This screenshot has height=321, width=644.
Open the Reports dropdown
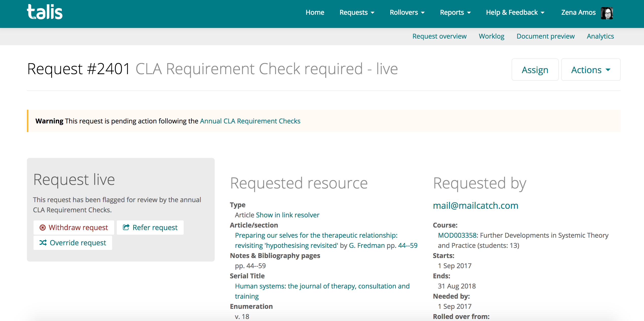click(455, 12)
